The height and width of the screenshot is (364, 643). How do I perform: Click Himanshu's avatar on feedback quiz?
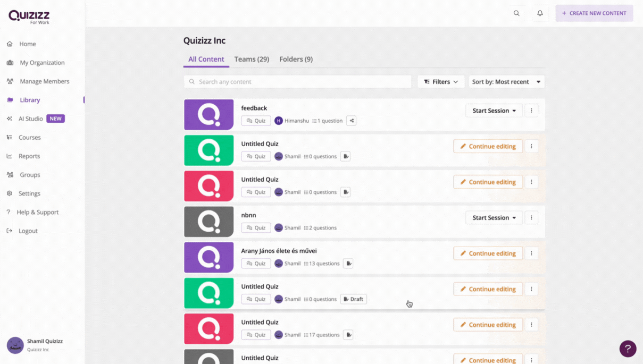click(279, 121)
